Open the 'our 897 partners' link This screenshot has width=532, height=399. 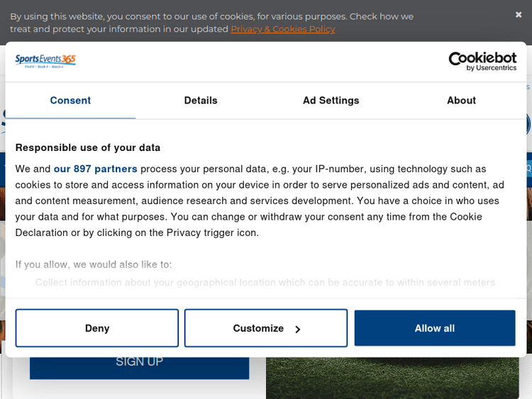tap(95, 169)
